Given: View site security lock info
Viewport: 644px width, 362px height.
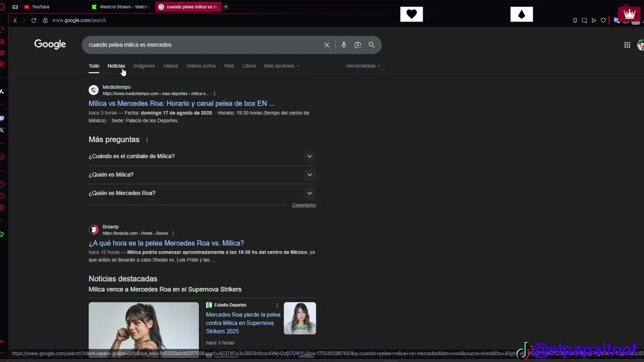Looking at the screenshot, I should tap(45, 20).
